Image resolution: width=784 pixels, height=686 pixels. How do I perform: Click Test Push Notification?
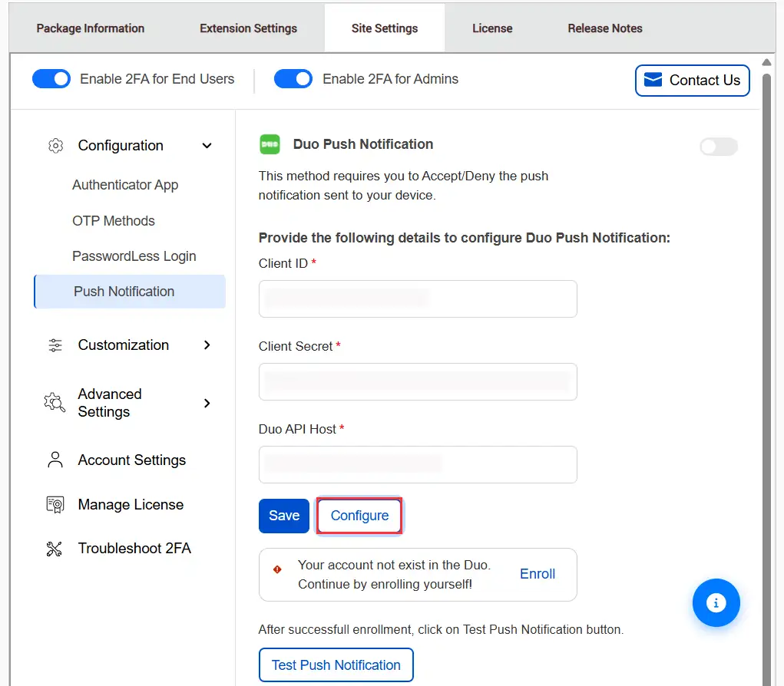click(336, 665)
